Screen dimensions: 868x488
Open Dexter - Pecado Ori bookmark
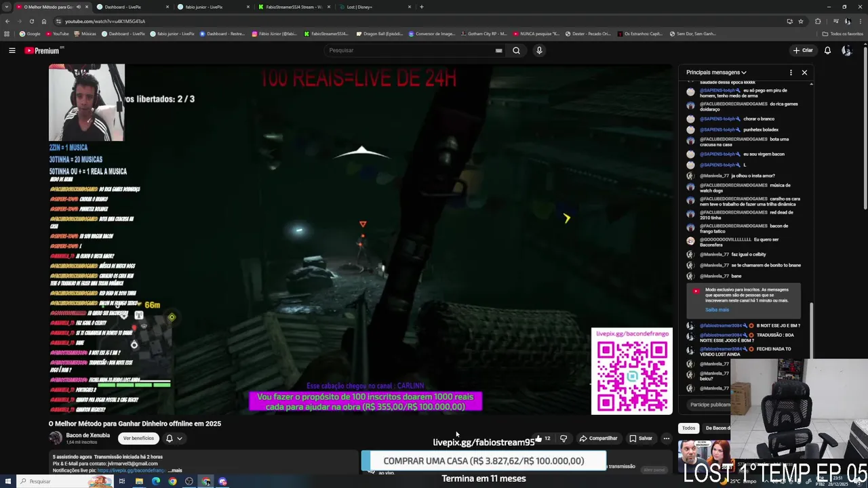pos(588,34)
